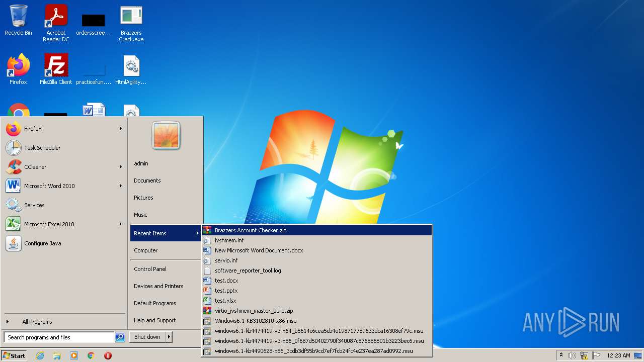Open Brazzers Account Checker.zip recent item
The height and width of the screenshot is (362, 644).
(317, 230)
